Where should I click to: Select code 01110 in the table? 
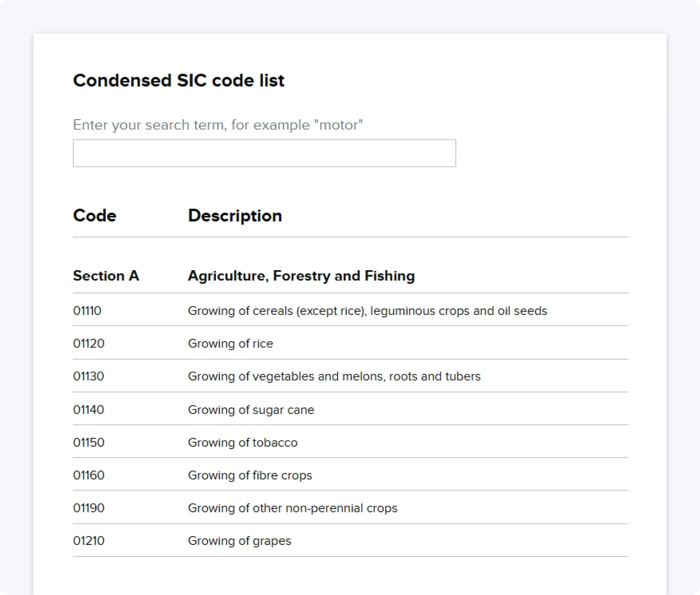87,311
